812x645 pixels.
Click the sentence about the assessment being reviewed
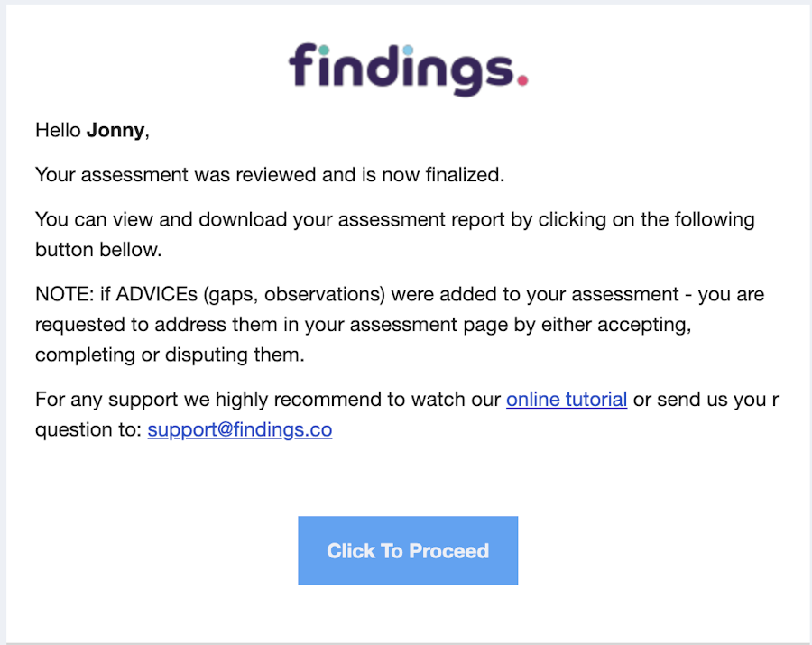[269, 175]
